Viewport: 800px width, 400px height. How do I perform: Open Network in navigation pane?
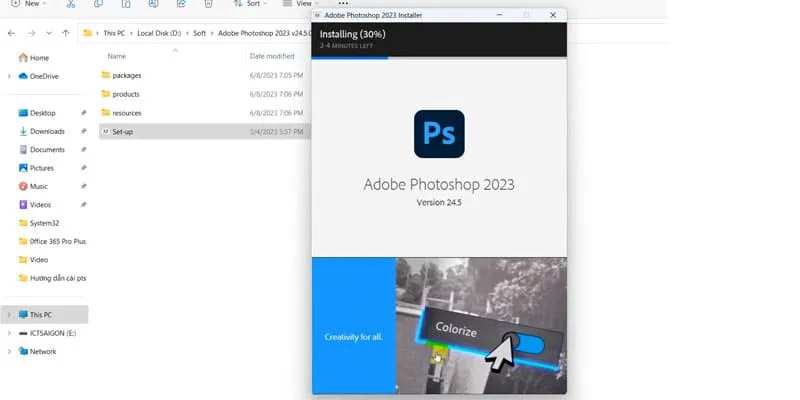tap(43, 352)
